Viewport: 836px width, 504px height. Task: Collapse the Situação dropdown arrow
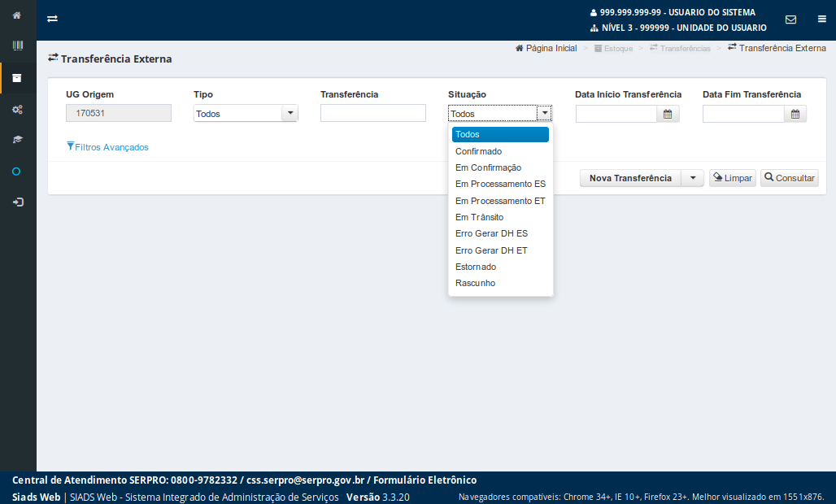544,113
